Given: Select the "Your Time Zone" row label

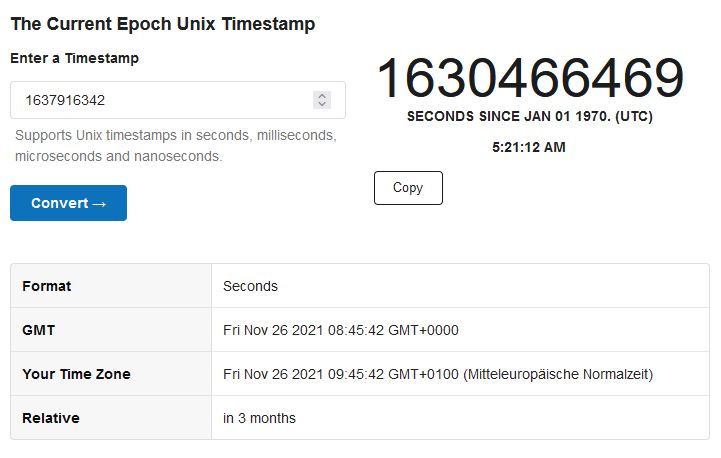Looking at the screenshot, I should tap(76, 374).
